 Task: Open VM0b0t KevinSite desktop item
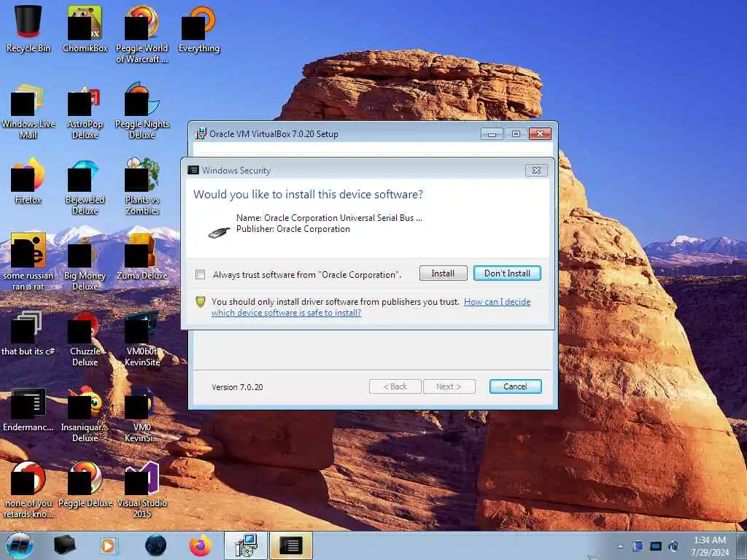(142, 338)
